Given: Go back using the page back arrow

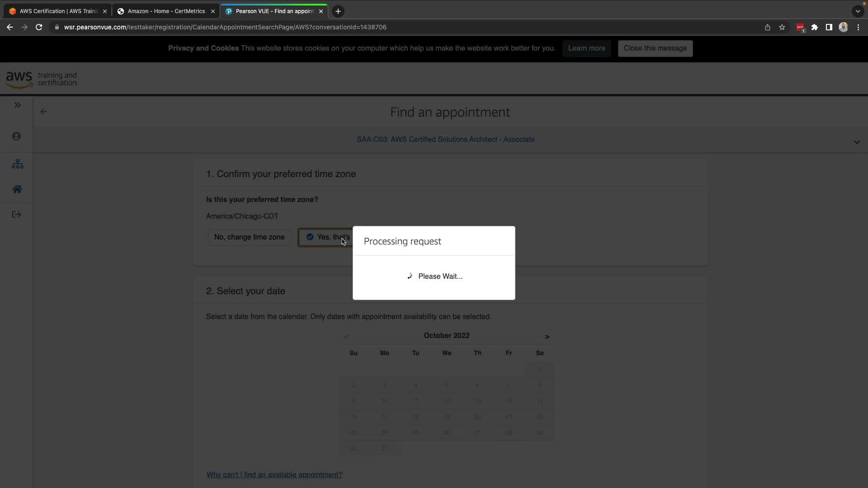Looking at the screenshot, I should 43,112.
